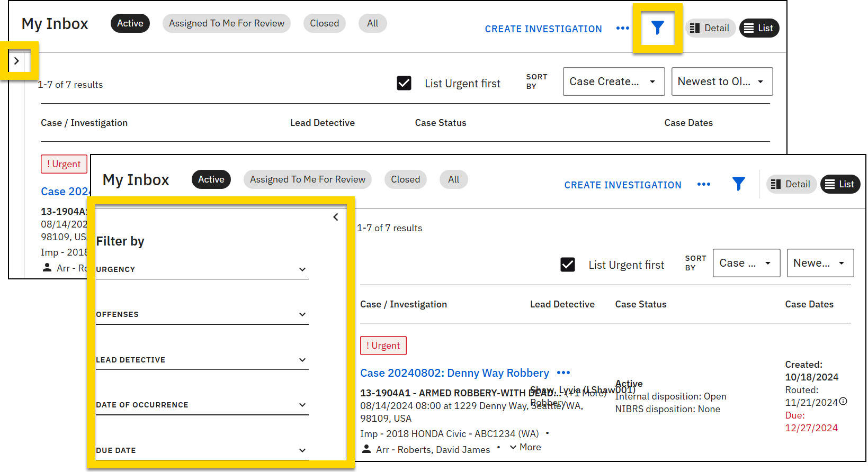Viewport: 868px width, 472px height.
Task: Select Active tab in back window
Action: pyautogui.click(x=130, y=23)
